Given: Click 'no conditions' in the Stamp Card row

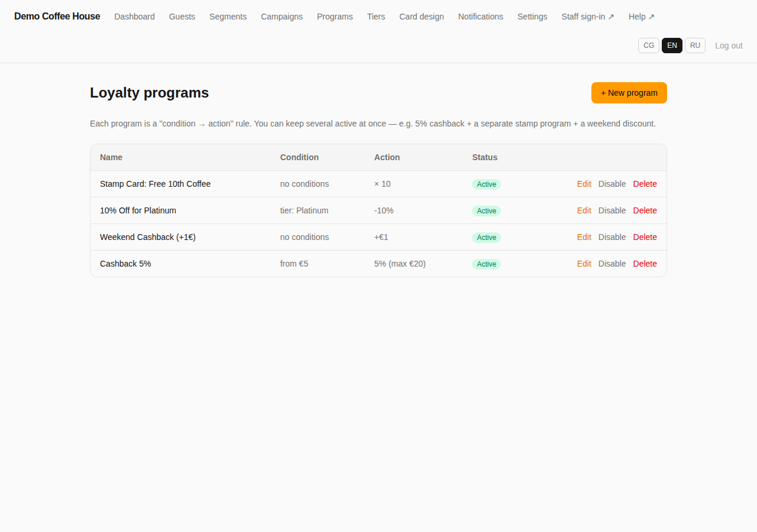Looking at the screenshot, I should (305, 184).
